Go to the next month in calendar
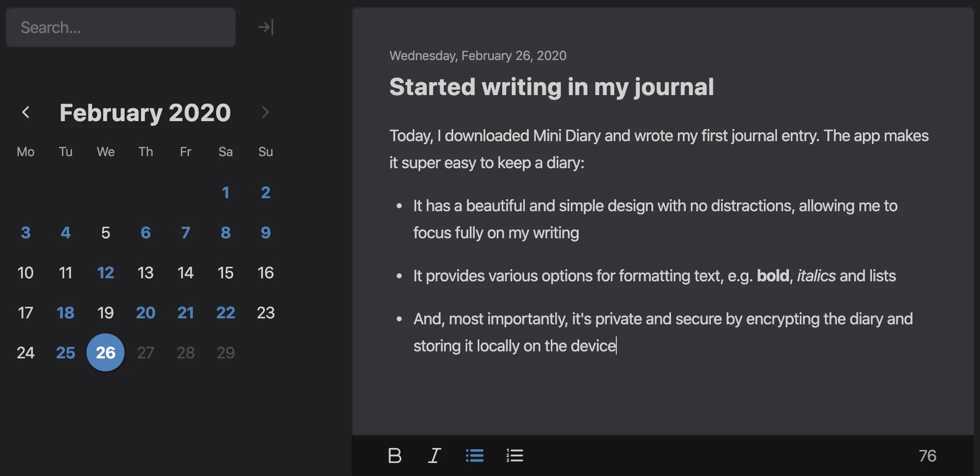The width and height of the screenshot is (980, 476). click(265, 112)
